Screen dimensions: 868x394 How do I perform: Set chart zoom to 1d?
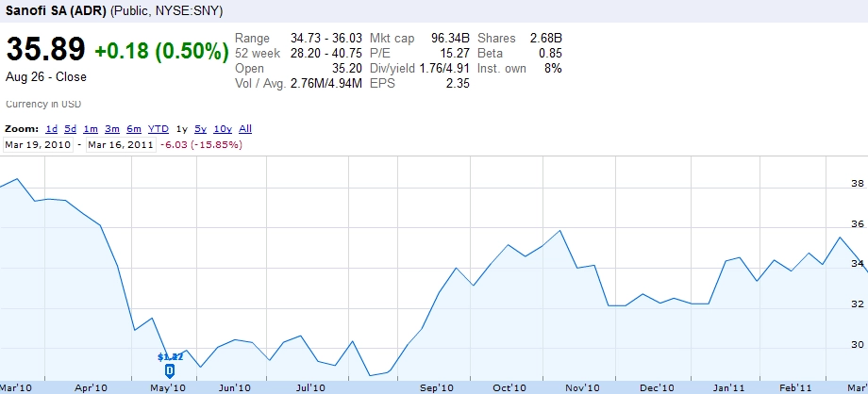click(x=52, y=129)
